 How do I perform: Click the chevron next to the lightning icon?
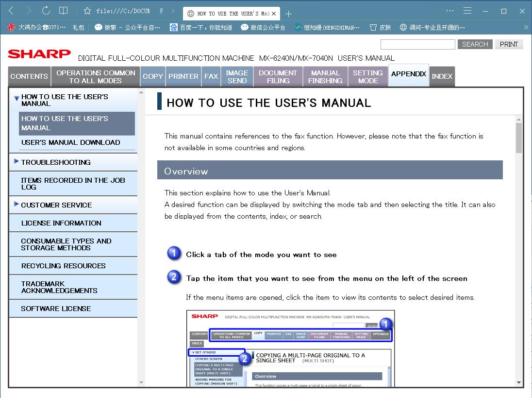click(173, 11)
